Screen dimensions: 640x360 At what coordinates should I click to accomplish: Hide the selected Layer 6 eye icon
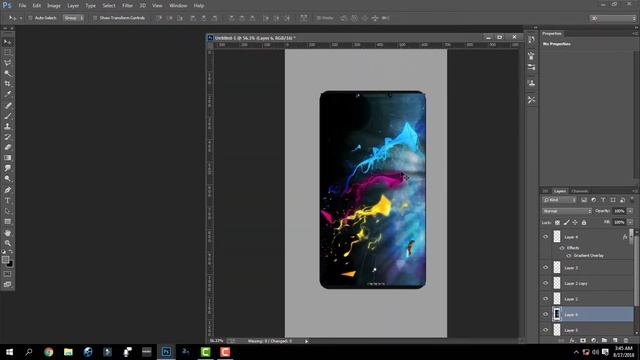point(545,314)
